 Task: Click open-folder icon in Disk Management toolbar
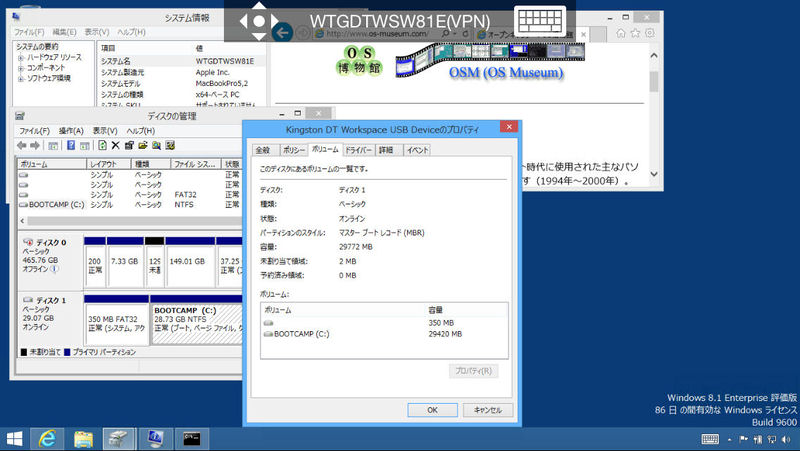pyautogui.click(x=143, y=145)
